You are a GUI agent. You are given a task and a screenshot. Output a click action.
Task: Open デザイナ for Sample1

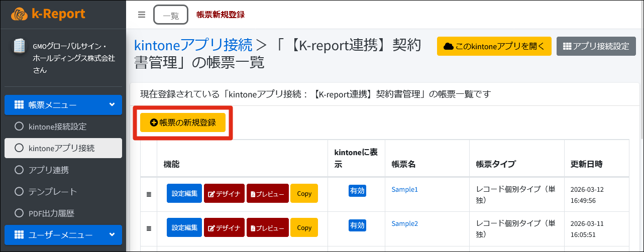click(224, 194)
